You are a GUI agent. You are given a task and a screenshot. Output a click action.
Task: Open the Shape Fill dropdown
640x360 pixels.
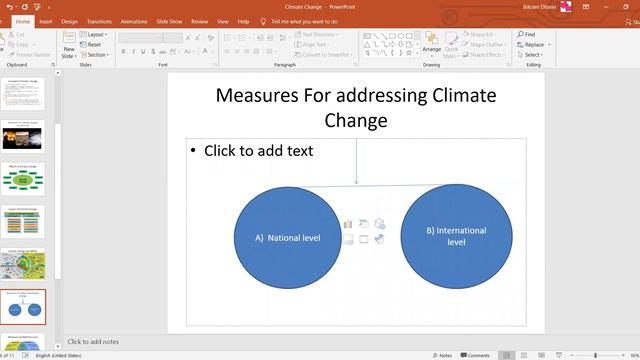point(480,35)
